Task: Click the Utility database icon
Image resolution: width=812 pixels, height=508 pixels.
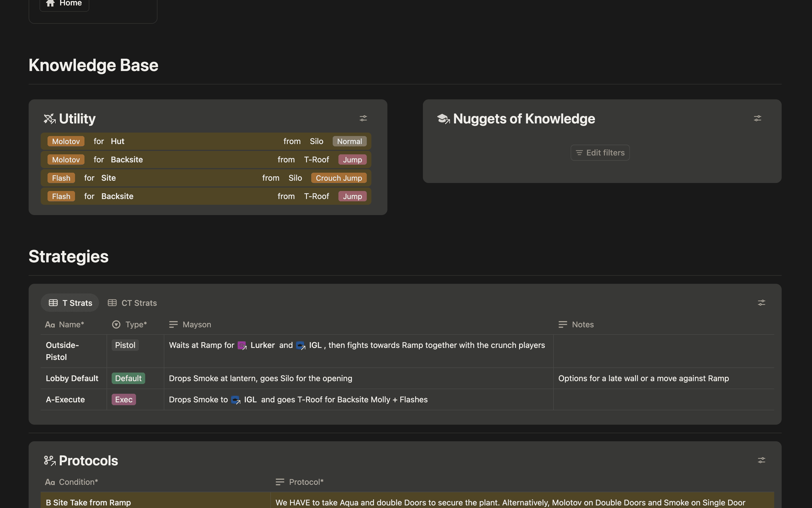Action: click(x=50, y=119)
